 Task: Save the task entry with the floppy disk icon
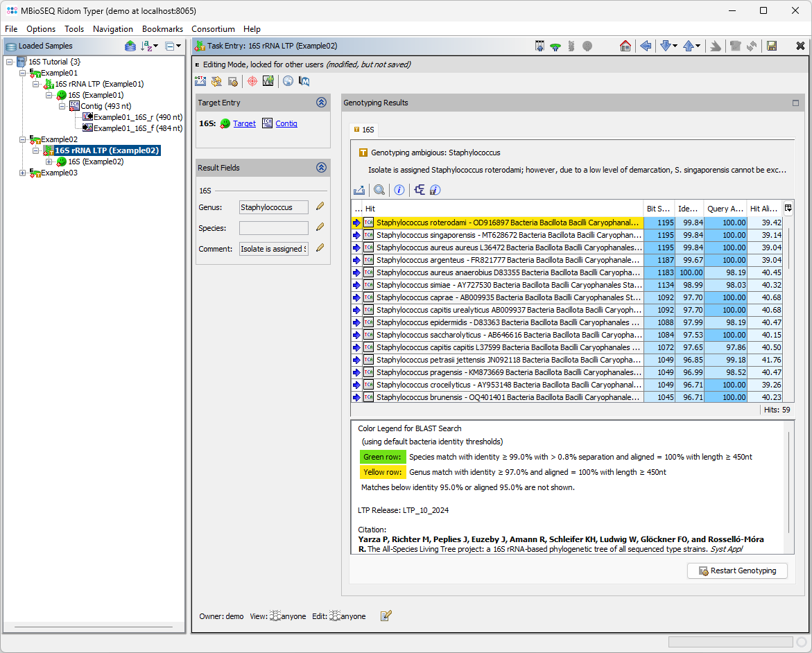pyautogui.click(x=771, y=46)
